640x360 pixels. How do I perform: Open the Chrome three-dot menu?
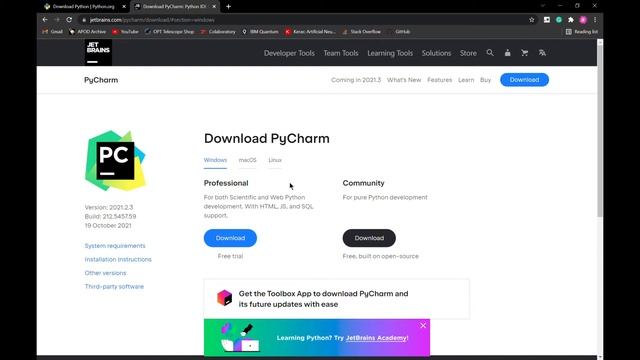pos(595,20)
